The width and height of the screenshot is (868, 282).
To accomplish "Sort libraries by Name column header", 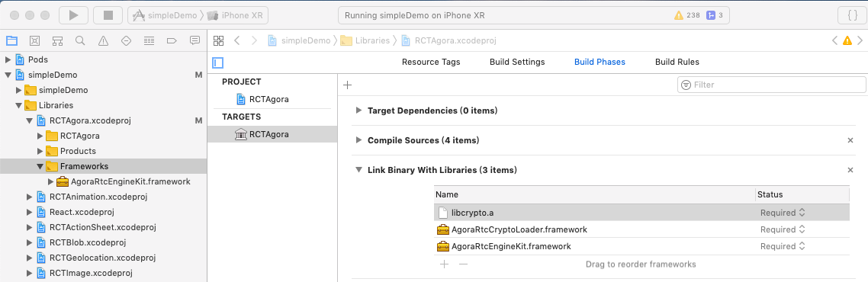I will [x=594, y=194].
